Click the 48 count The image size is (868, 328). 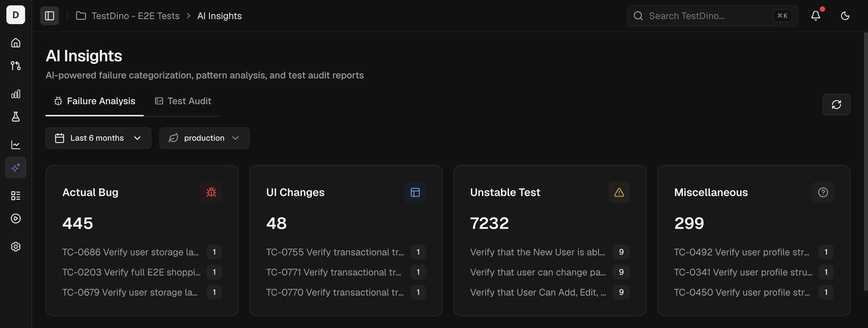click(276, 223)
